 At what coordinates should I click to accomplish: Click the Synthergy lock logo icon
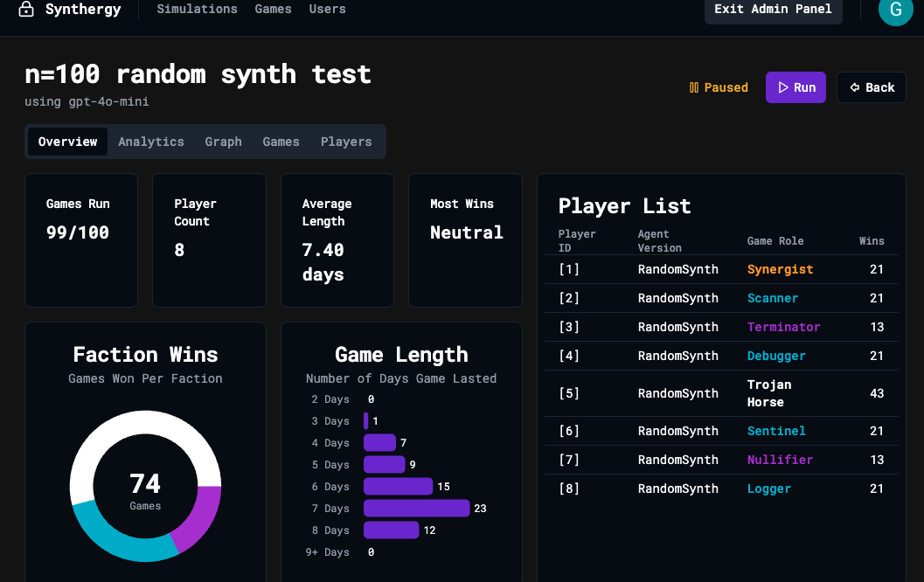click(x=26, y=10)
